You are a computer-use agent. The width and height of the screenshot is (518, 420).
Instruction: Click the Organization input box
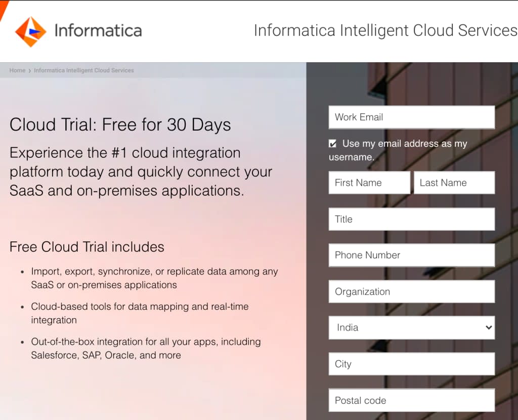point(412,291)
